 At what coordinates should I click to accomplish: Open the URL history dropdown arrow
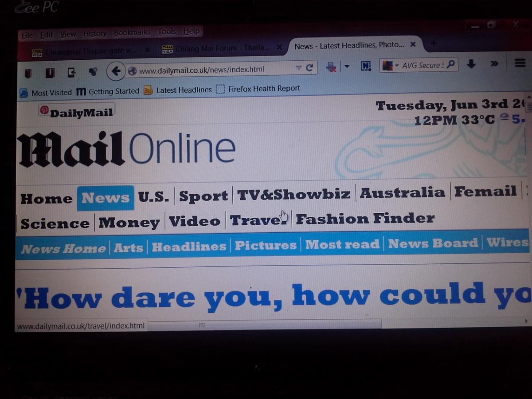[x=298, y=68]
